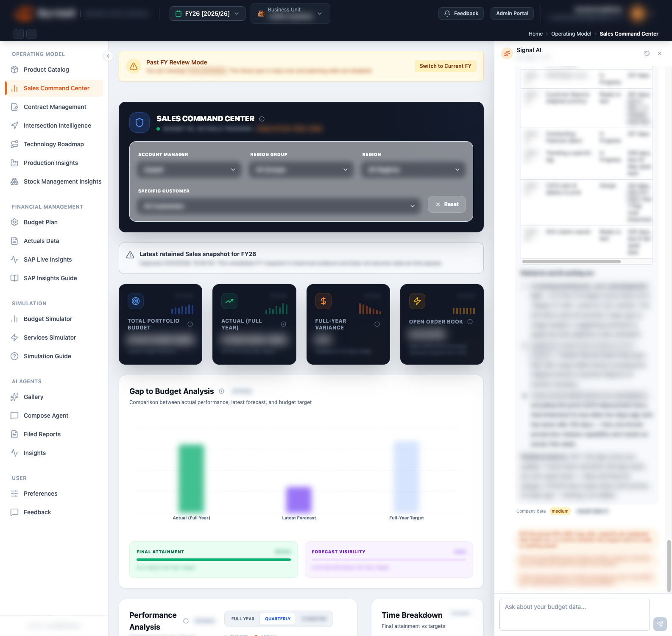
Task: Click the Budget Plan gear icon
Action: pyautogui.click(x=14, y=222)
